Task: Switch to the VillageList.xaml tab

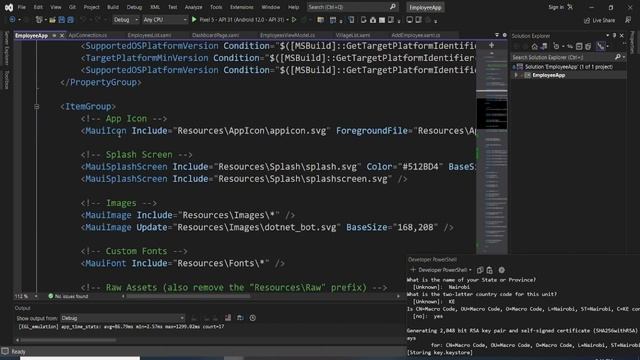Action: pyautogui.click(x=353, y=36)
